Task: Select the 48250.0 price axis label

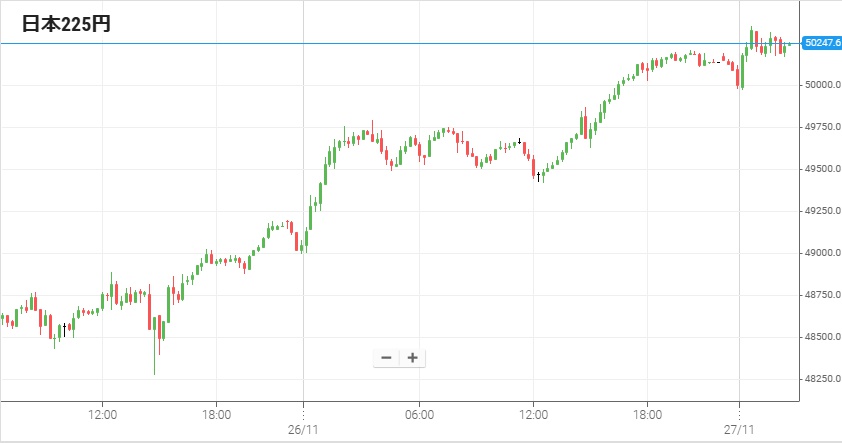Action: point(821,379)
